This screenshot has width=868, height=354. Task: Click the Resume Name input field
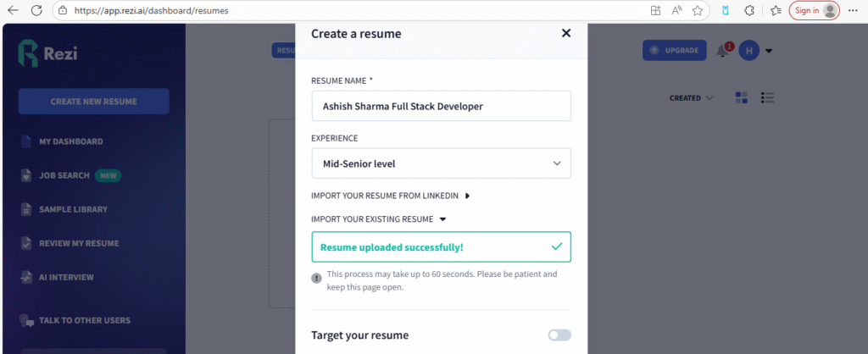441,107
